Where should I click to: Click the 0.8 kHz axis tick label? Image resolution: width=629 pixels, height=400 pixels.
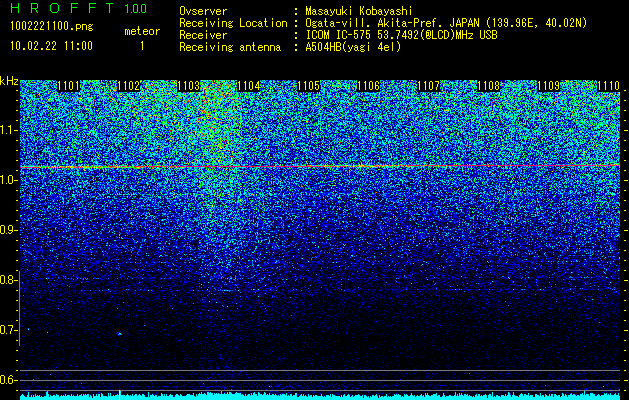point(9,280)
